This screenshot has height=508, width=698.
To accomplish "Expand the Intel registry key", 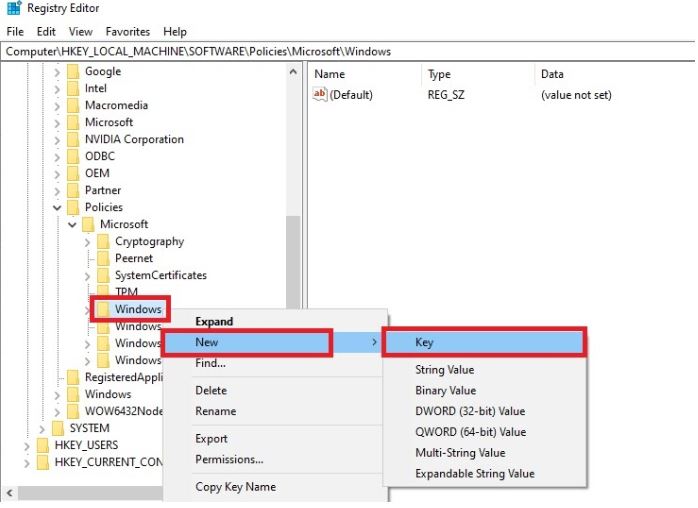I will 57,89.
